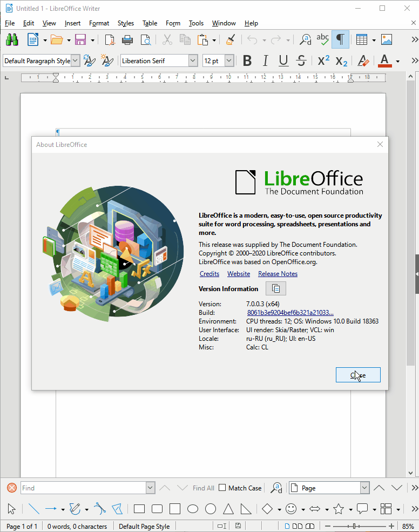Click the spelling check abc icon
The image size is (419, 532).
tap(323, 39)
